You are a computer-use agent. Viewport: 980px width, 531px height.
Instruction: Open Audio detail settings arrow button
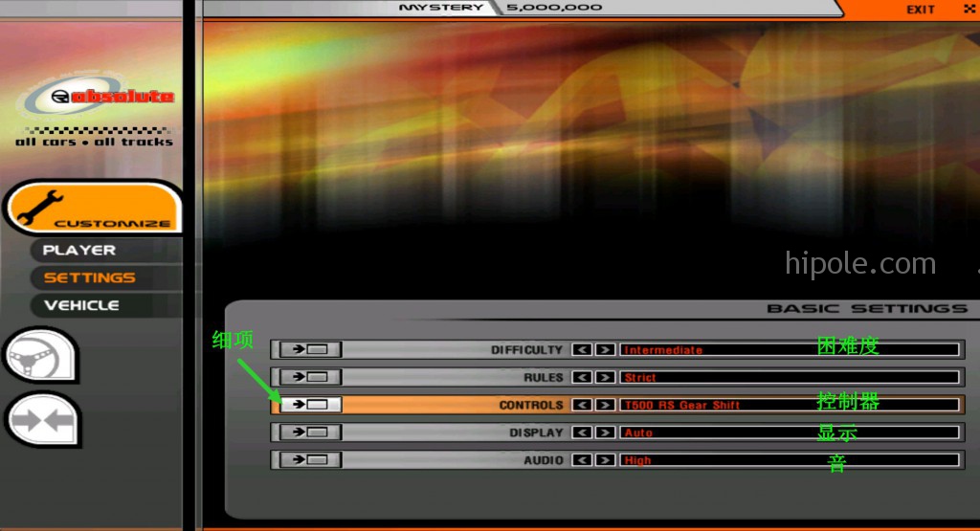click(x=310, y=460)
